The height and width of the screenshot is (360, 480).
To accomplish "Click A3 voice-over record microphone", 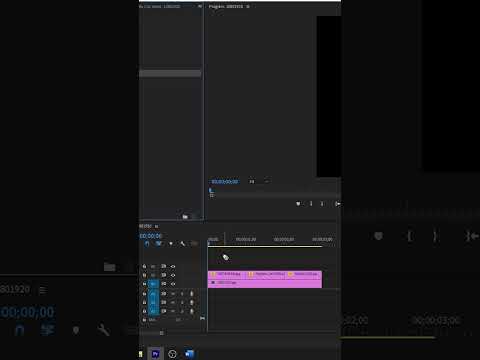I will click(192, 311).
